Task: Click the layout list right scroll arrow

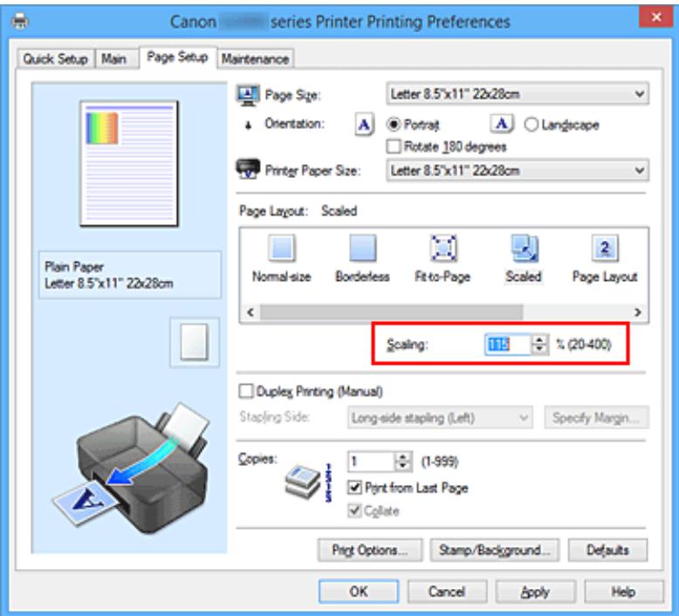Action: coord(637,312)
